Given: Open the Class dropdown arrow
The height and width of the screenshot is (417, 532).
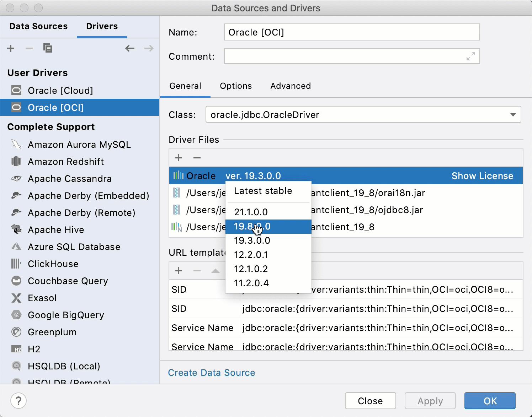Looking at the screenshot, I should point(513,115).
